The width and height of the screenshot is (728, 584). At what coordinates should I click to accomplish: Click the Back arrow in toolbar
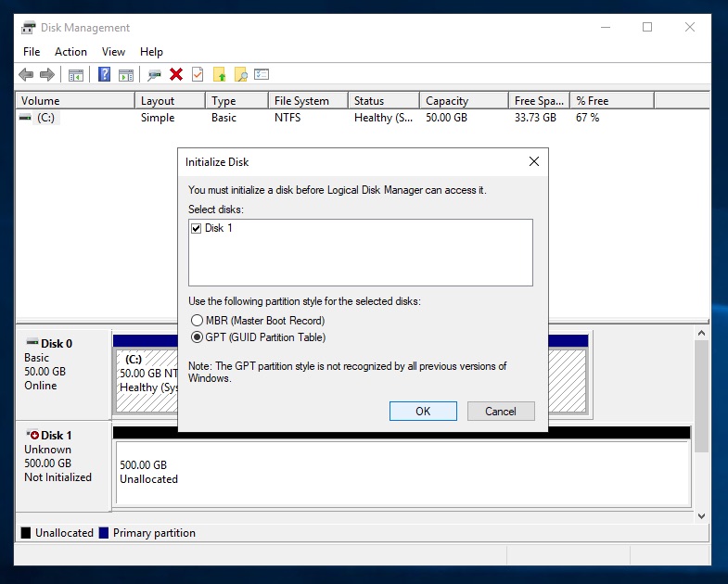26,75
